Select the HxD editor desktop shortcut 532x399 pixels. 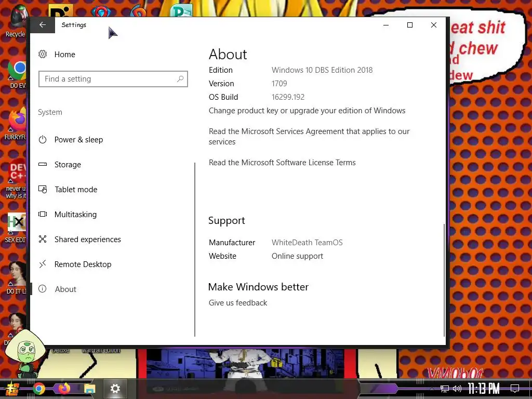point(16,228)
